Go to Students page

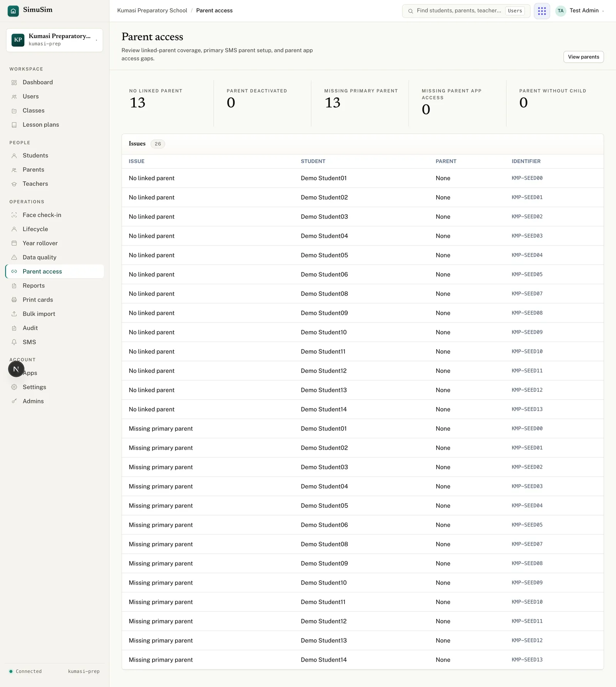click(x=55, y=156)
